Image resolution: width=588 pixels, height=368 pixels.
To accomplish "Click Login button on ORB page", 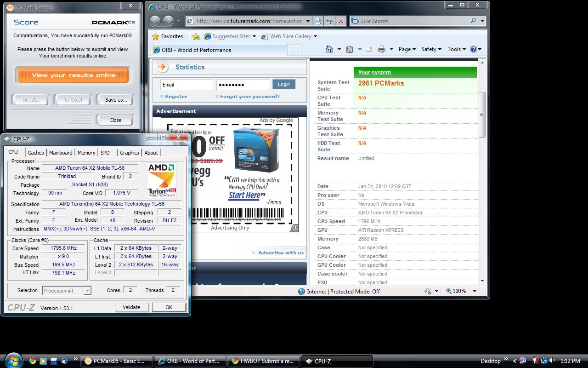I will (284, 84).
